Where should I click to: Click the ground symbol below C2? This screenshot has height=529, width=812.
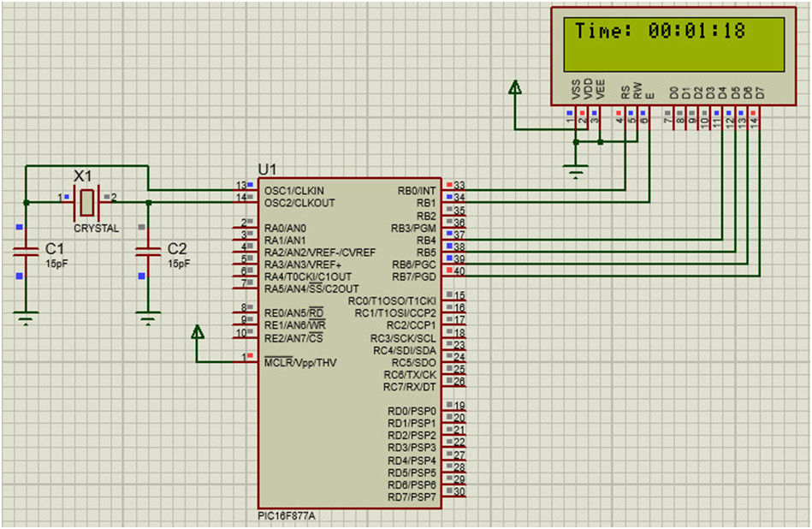[149, 320]
